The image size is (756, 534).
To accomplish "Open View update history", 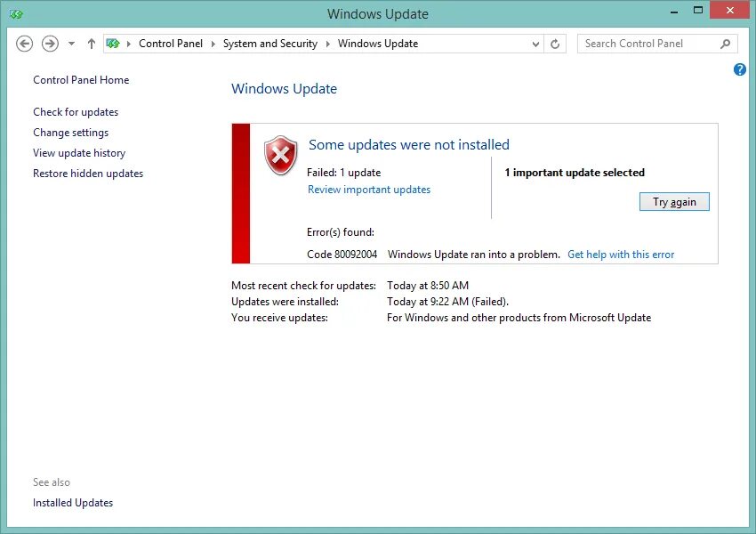I will 79,153.
